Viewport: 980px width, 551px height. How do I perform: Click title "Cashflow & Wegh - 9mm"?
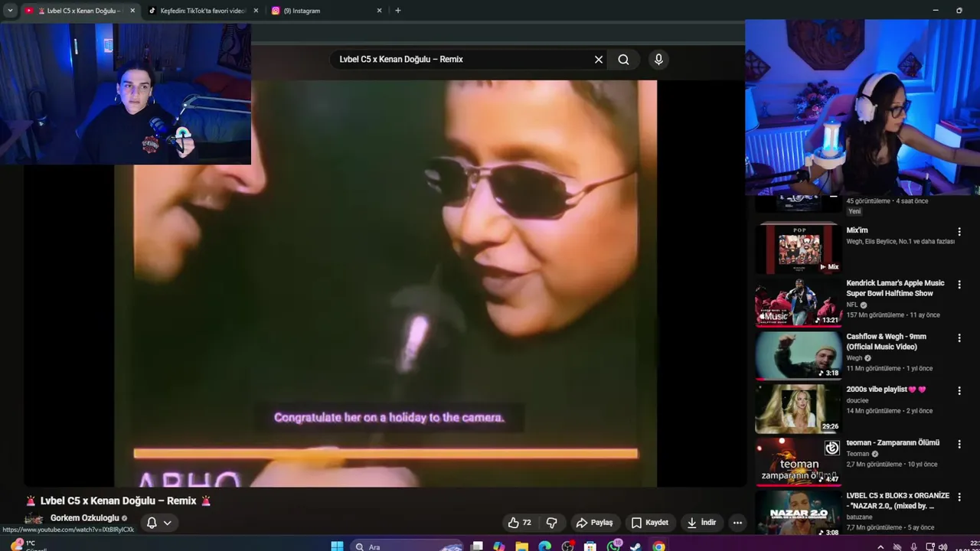[x=886, y=341]
